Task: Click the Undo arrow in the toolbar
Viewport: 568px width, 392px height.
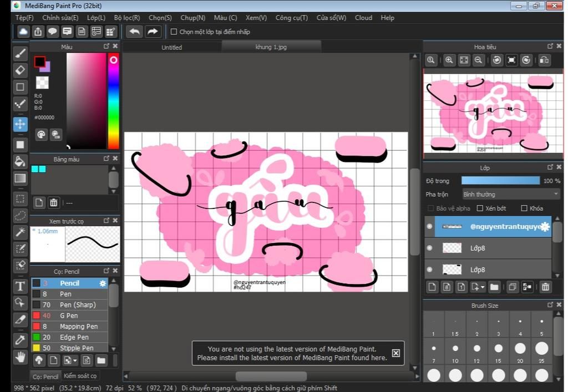Action: point(134,32)
